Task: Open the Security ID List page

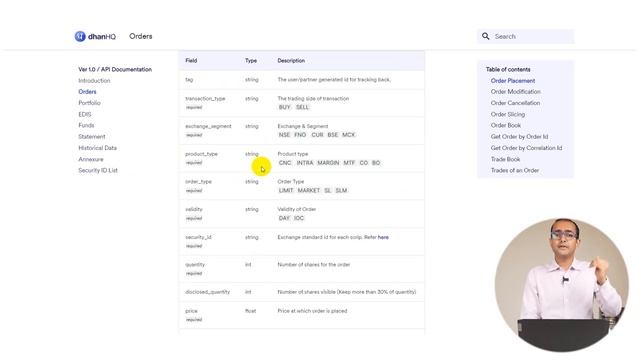Action: (x=98, y=170)
